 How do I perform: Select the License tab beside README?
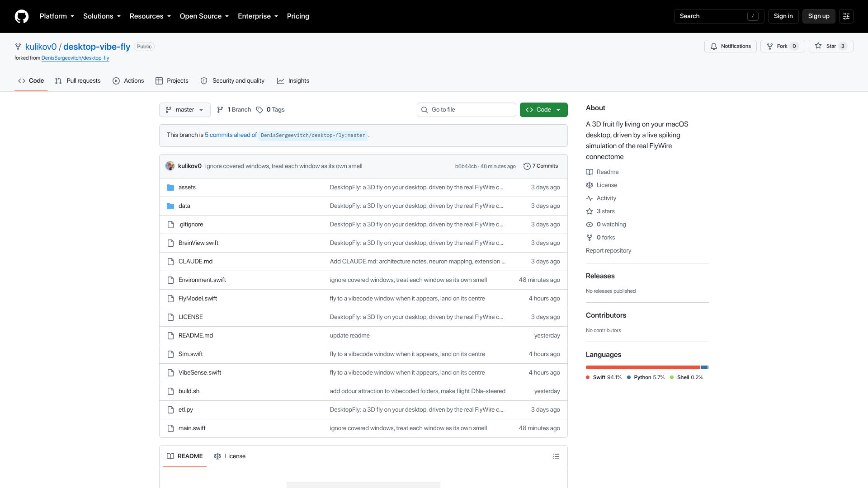click(x=230, y=456)
